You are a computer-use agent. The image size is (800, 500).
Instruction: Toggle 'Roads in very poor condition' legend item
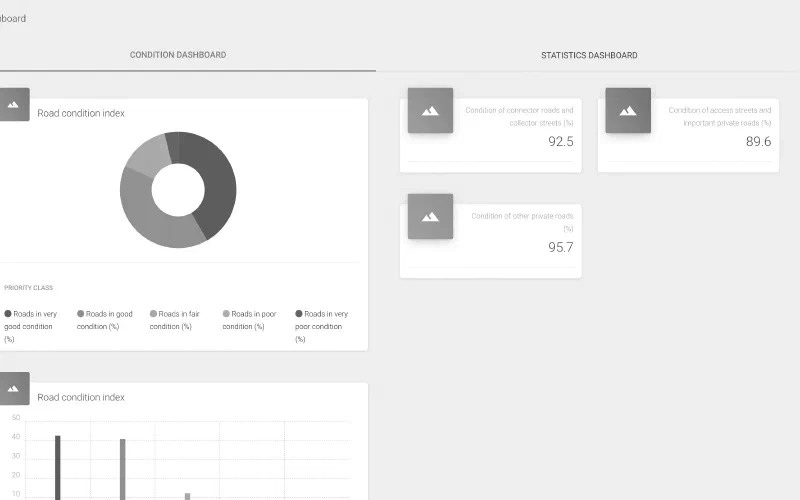tap(321, 326)
